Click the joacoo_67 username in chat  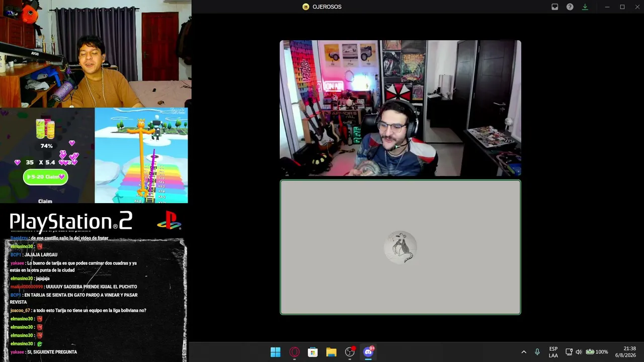click(x=20, y=311)
